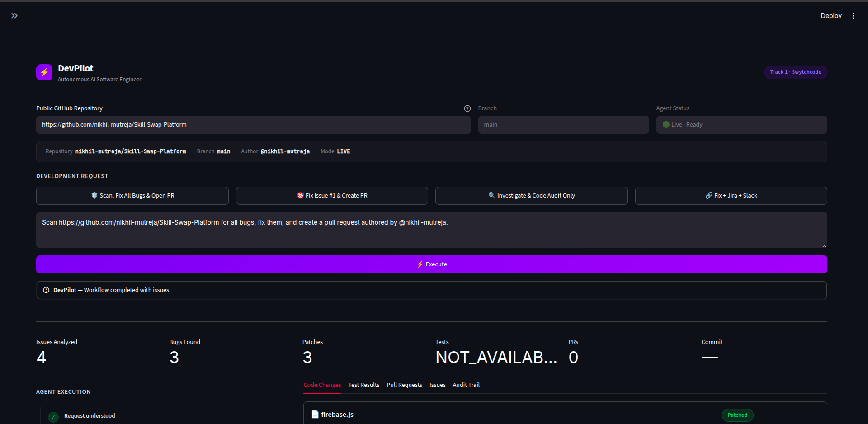Image resolution: width=868 pixels, height=424 pixels.
Task: Click the Branch input field
Action: [x=563, y=125]
